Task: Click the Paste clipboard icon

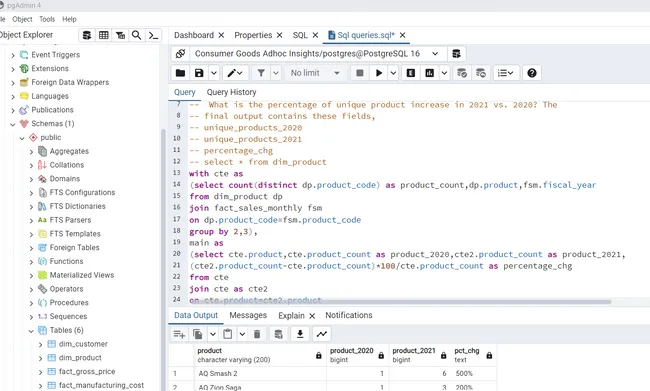Action: (x=228, y=334)
